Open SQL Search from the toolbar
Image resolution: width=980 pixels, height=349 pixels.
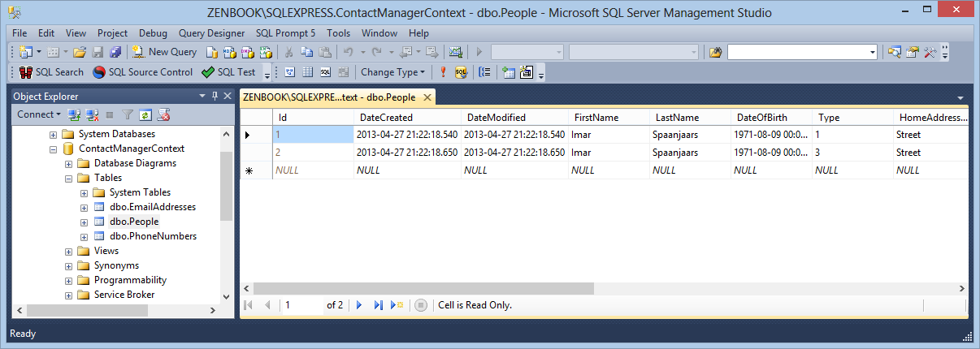tap(51, 72)
